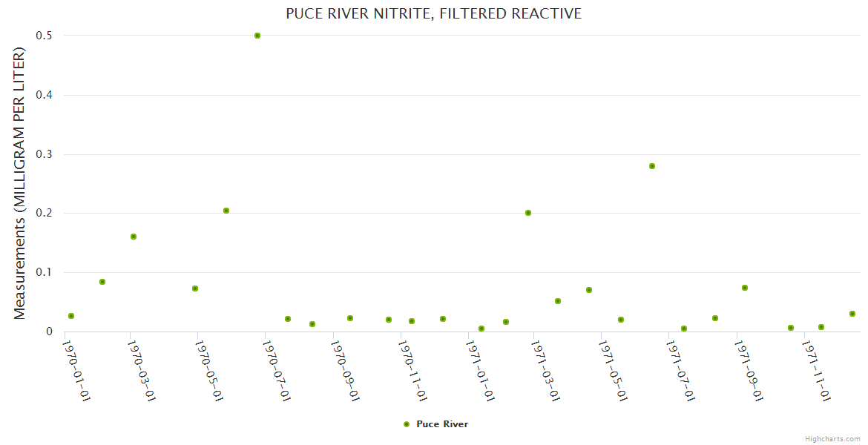Toggle the Puce River series label

point(442,424)
